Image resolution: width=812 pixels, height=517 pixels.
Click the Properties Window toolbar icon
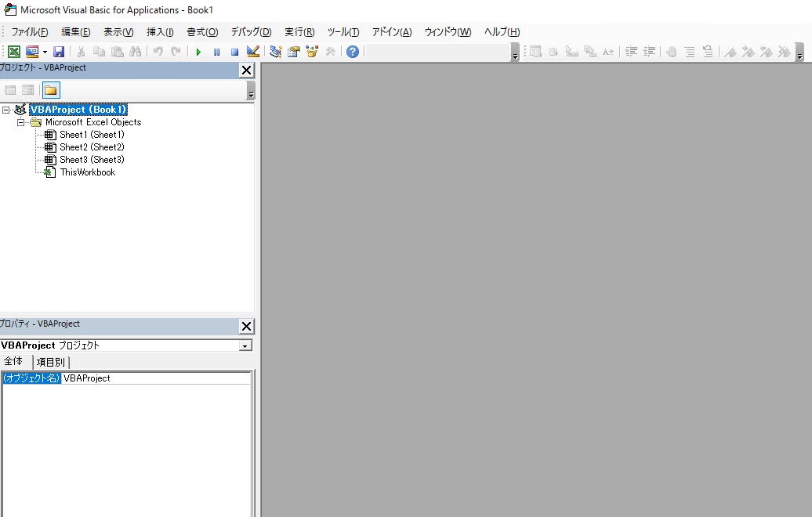point(294,52)
